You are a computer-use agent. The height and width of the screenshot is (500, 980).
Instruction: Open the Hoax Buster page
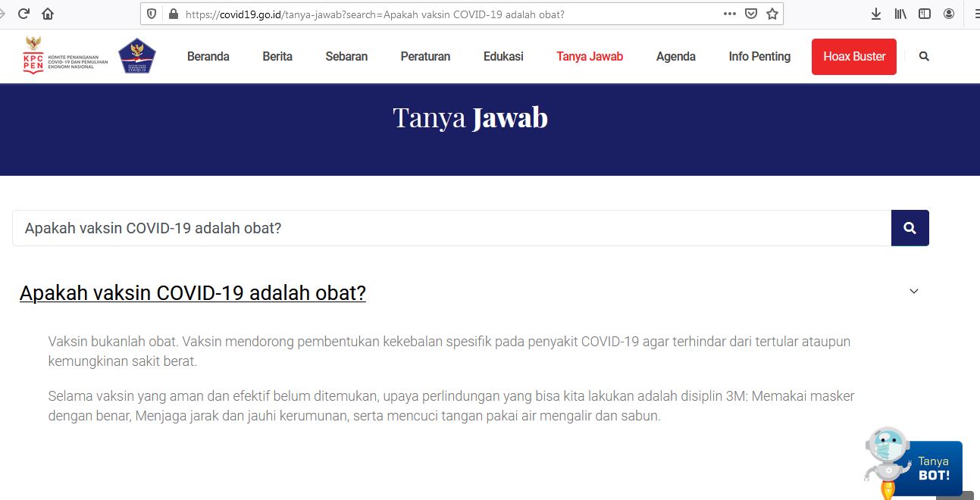pos(853,56)
